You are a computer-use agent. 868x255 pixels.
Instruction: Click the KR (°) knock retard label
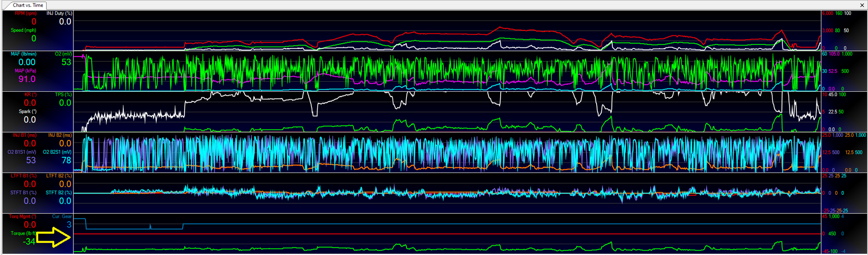tap(30, 94)
